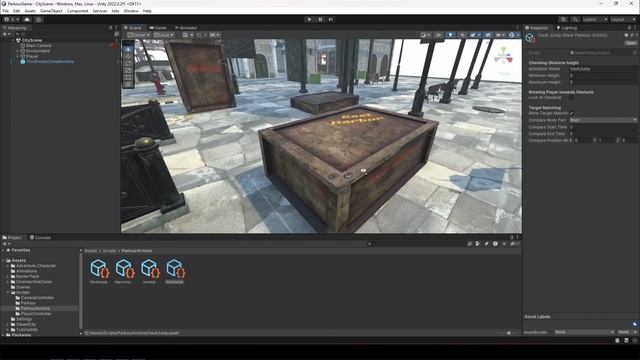Open the account dropdown in top toolbar
Viewport: 640px width, 360px height.
pyautogui.click(x=11, y=19)
